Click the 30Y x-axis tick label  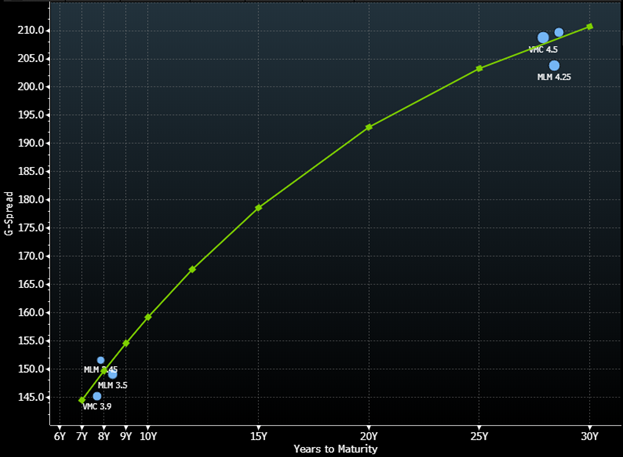[x=590, y=436]
